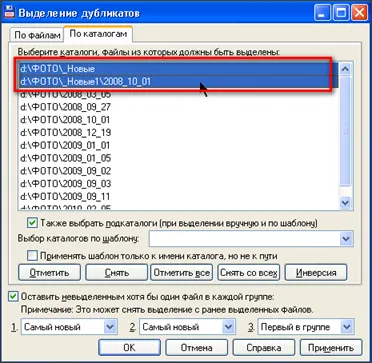Select folder d:\ФОТО\2008_10_01
372x363 pixels.
coord(179,120)
